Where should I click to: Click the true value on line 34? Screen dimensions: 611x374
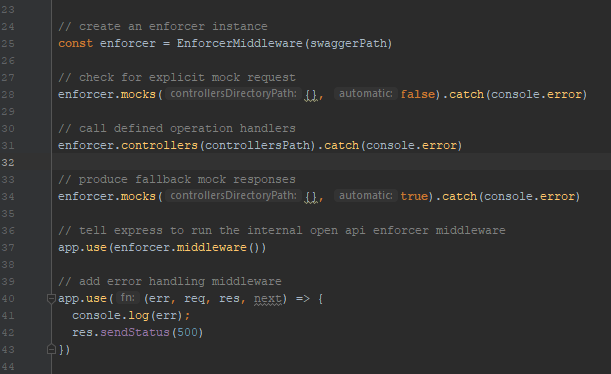point(414,196)
